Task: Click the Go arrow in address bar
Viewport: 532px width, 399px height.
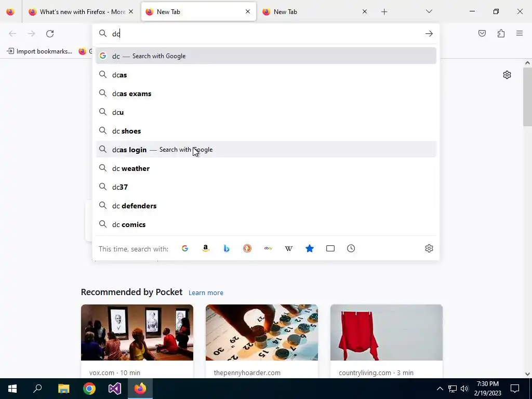Action: [x=429, y=34]
